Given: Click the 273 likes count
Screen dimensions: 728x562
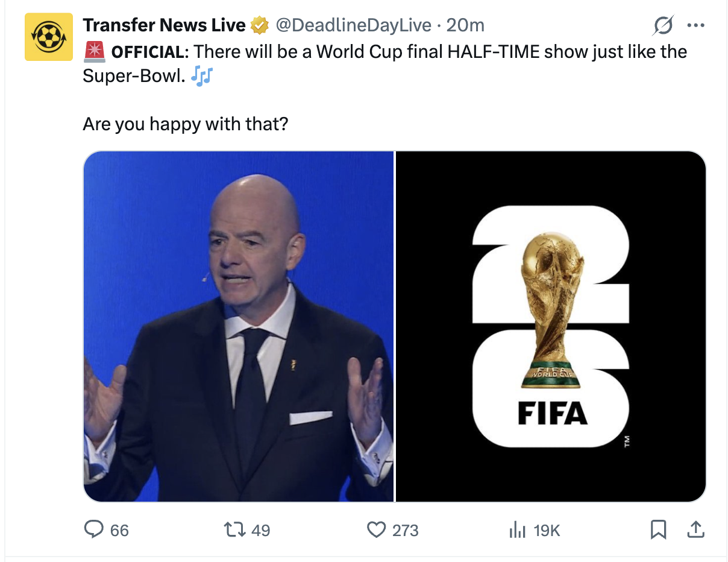Looking at the screenshot, I should tap(405, 531).
